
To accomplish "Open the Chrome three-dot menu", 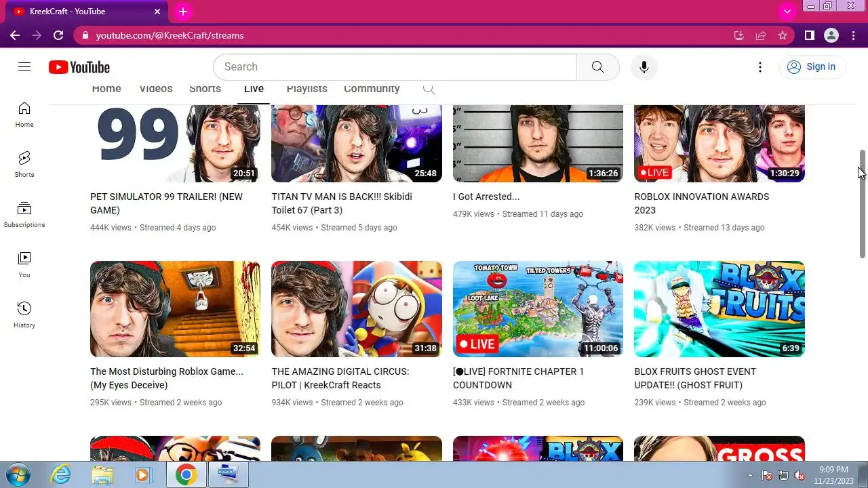I will point(854,35).
